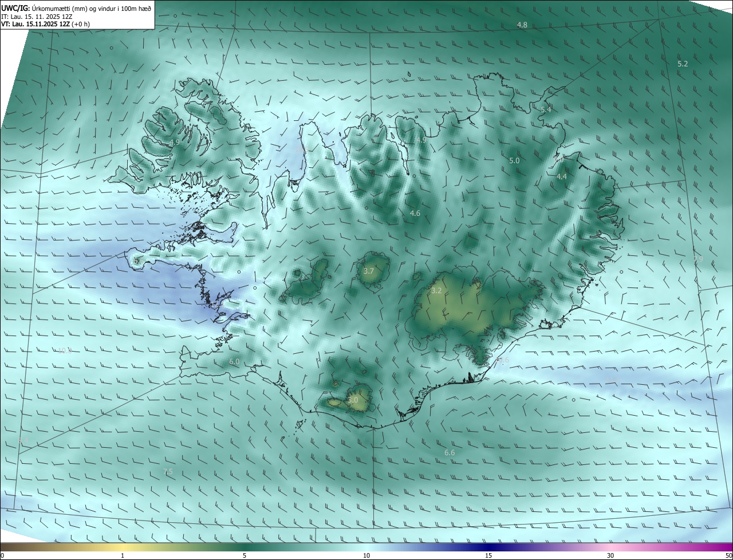This screenshot has height=560, width=733.
Task: Select the 3.7 value on Hofsjökull glacier
Action: (369, 271)
